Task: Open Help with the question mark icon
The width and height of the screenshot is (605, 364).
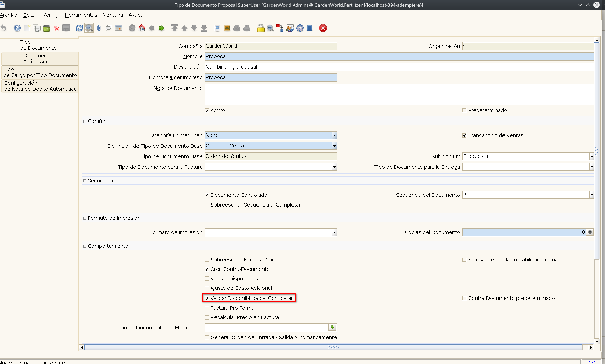Action: pyautogui.click(x=17, y=28)
